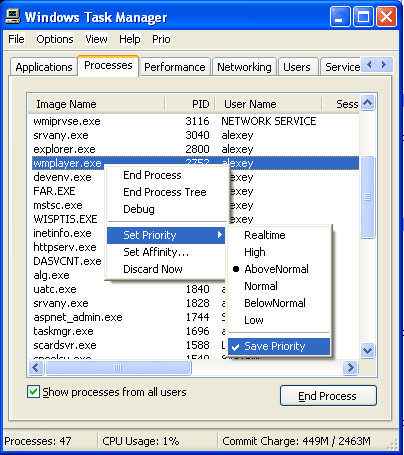Screen dimensions: 404x455
Task: Select the devenv.exe process
Action: (62, 177)
